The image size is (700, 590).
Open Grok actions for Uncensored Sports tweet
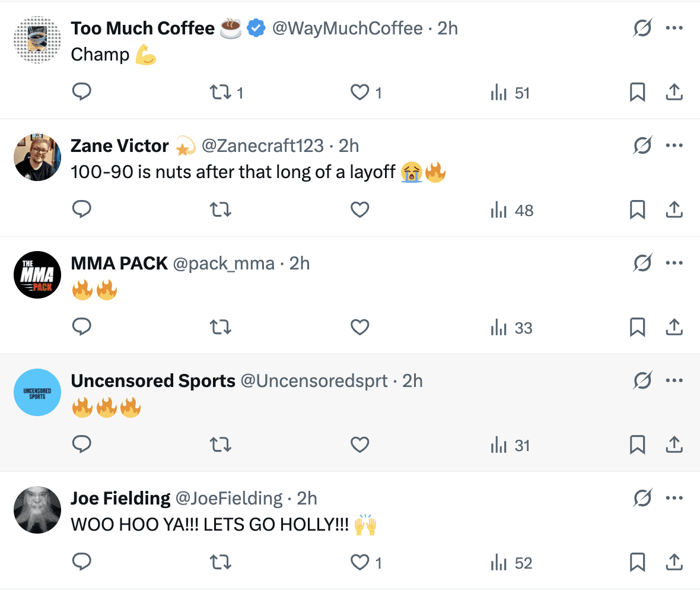[x=642, y=380]
